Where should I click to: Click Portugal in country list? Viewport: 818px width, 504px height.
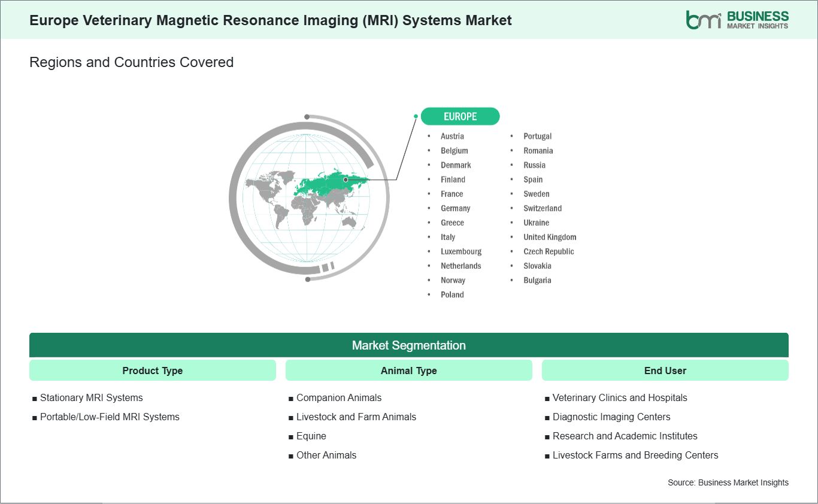538,136
